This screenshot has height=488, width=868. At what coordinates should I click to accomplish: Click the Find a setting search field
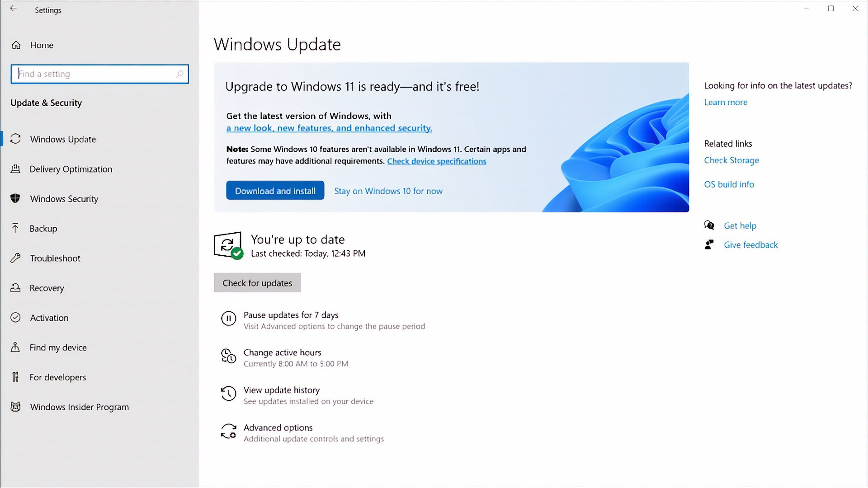(x=99, y=74)
